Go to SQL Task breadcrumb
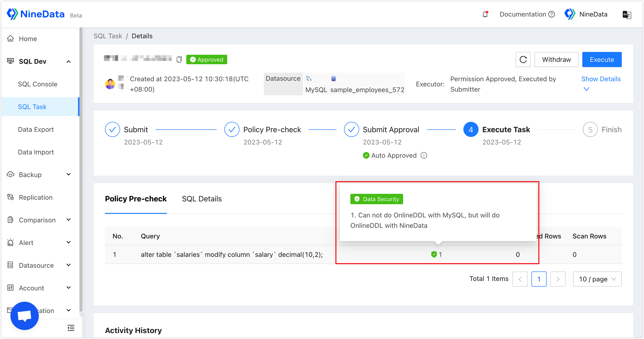 tap(108, 36)
